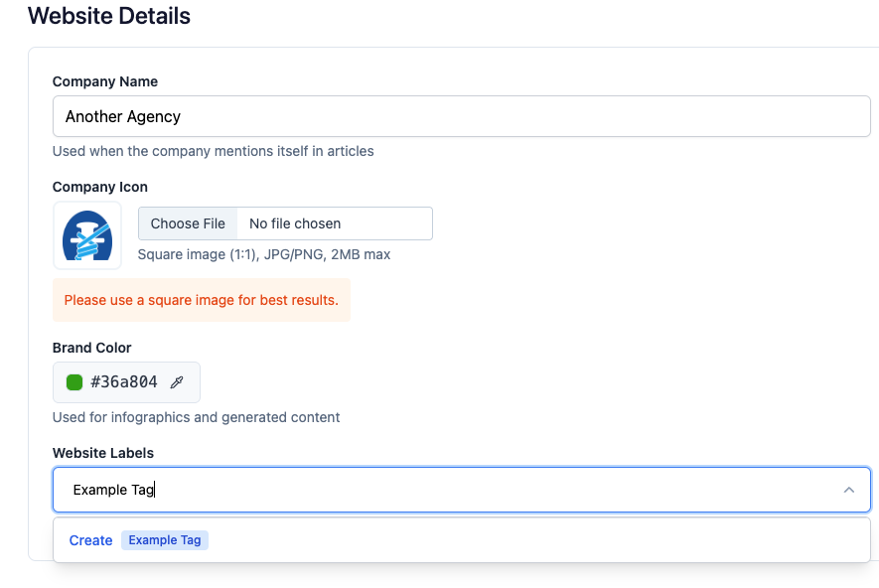Screen dimensions: 879x588
Task: Focus the Company Name input field
Action: pos(461,116)
